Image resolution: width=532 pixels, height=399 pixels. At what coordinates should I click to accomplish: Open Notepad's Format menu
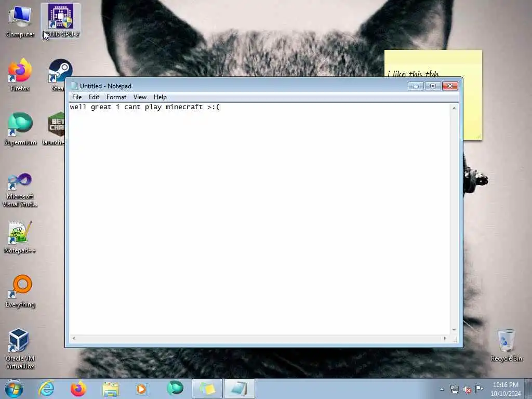pos(116,97)
